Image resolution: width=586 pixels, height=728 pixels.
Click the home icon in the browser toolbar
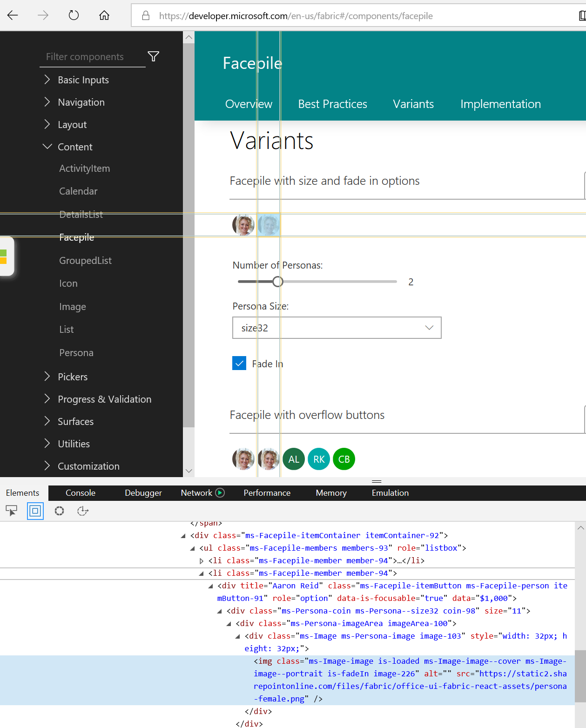[104, 15]
